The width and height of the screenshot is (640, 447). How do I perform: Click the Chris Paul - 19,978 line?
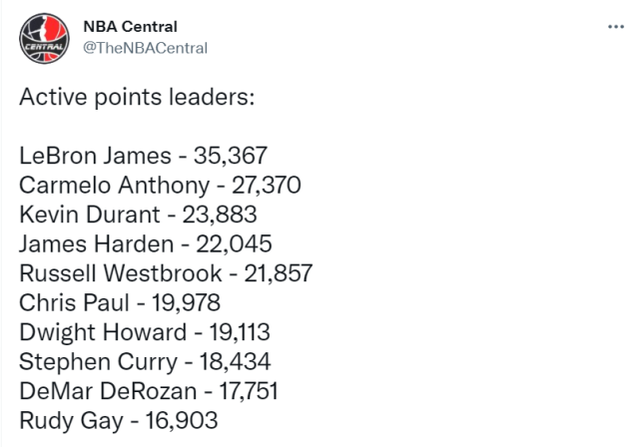(119, 302)
